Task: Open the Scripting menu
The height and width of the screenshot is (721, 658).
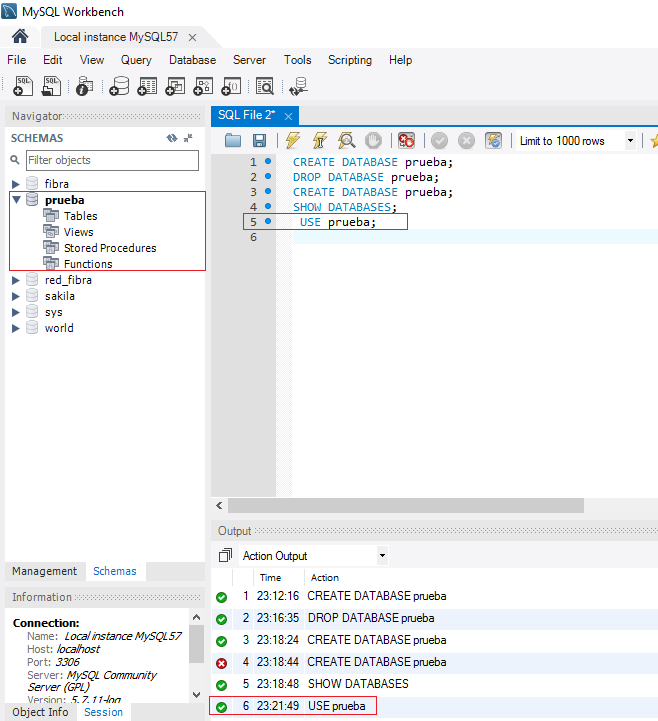Action: pyautogui.click(x=349, y=60)
